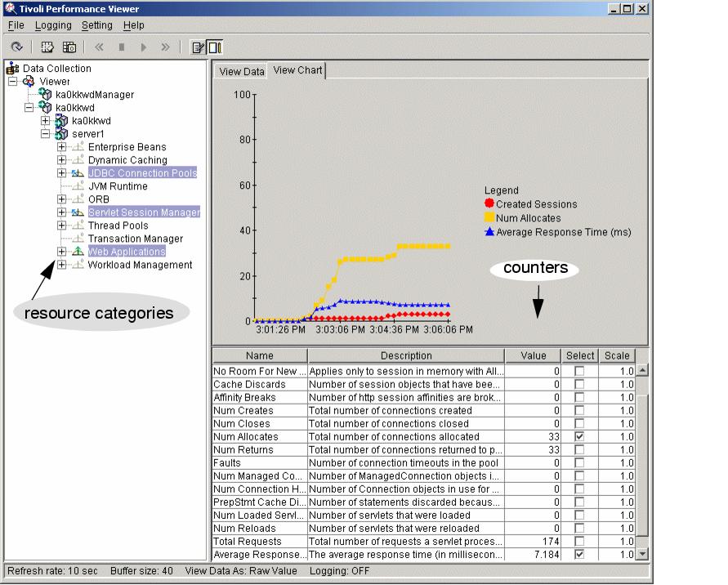Viewport: 728px width, 585px height.
Task: Click the counter table scrollbar thumb
Action: pyautogui.click(x=642, y=466)
